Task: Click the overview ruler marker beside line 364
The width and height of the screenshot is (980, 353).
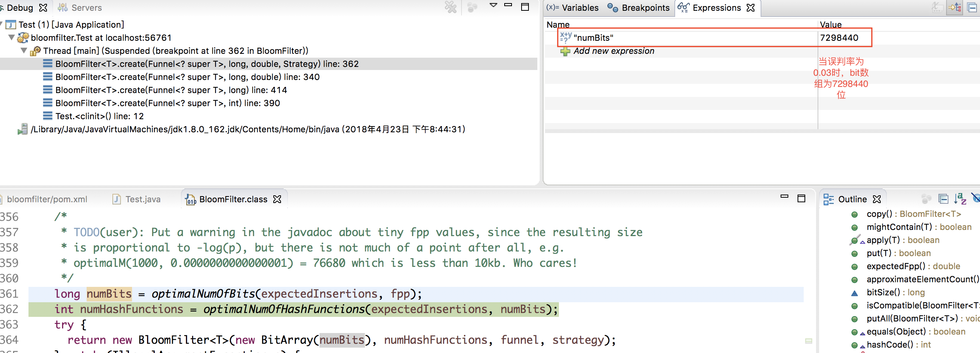Action: pyautogui.click(x=809, y=341)
